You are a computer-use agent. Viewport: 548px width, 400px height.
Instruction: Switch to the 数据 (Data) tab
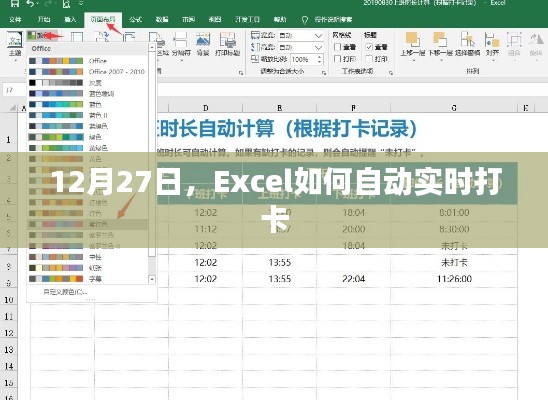161,19
